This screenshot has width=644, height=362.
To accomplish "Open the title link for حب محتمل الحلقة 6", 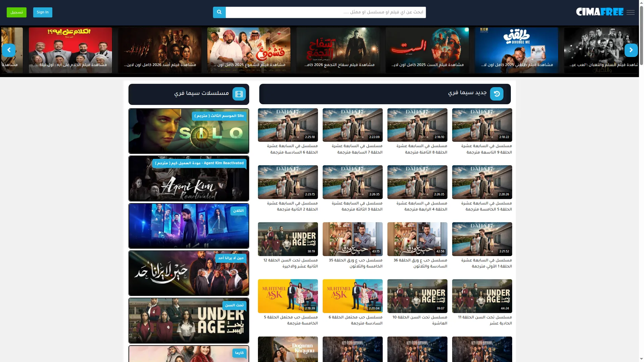I will (x=356, y=320).
